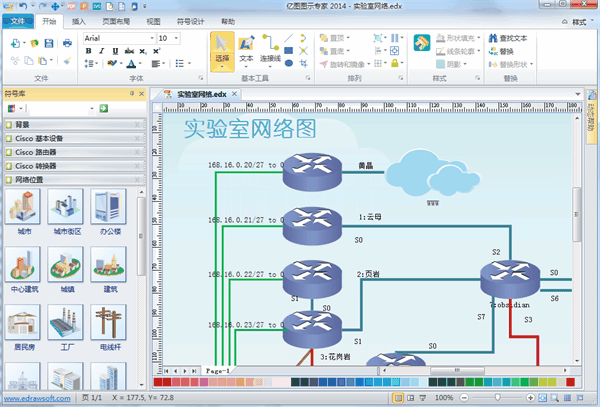The image size is (600, 407).
Task: Open the 文件 file menu
Action: tap(18, 21)
